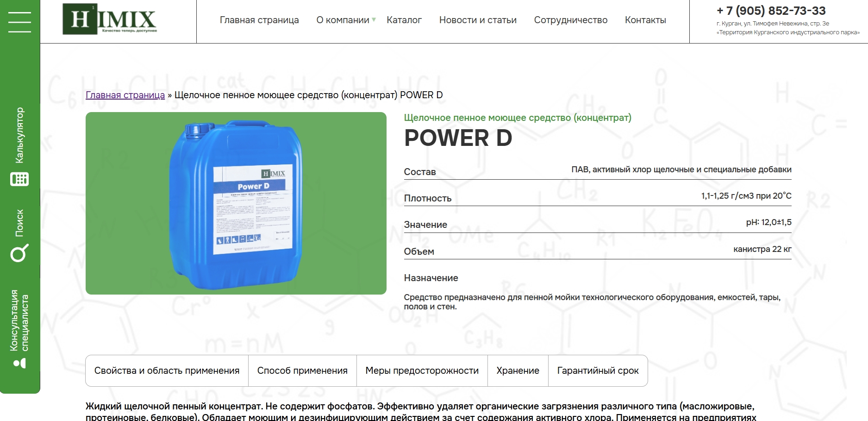Click the HIMIX logo
The image size is (868, 421).
110,19
